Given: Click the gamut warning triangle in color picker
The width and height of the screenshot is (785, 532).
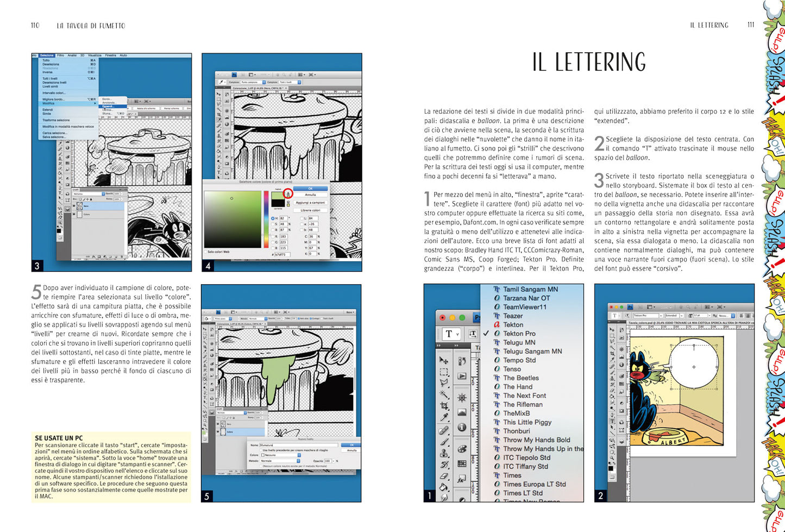Looking at the screenshot, I should pyautogui.click(x=288, y=193).
